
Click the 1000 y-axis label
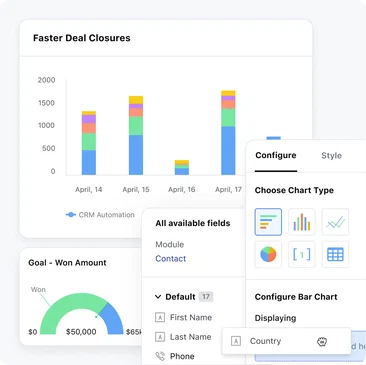click(x=46, y=125)
